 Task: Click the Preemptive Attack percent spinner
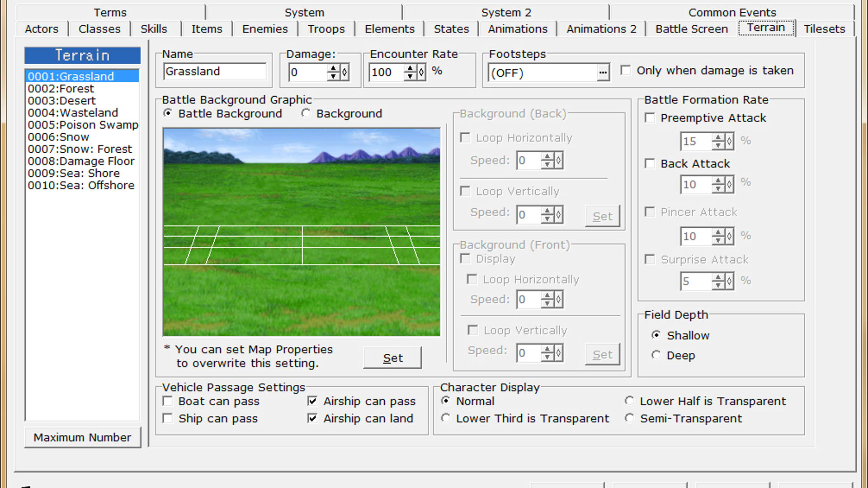pos(718,141)
